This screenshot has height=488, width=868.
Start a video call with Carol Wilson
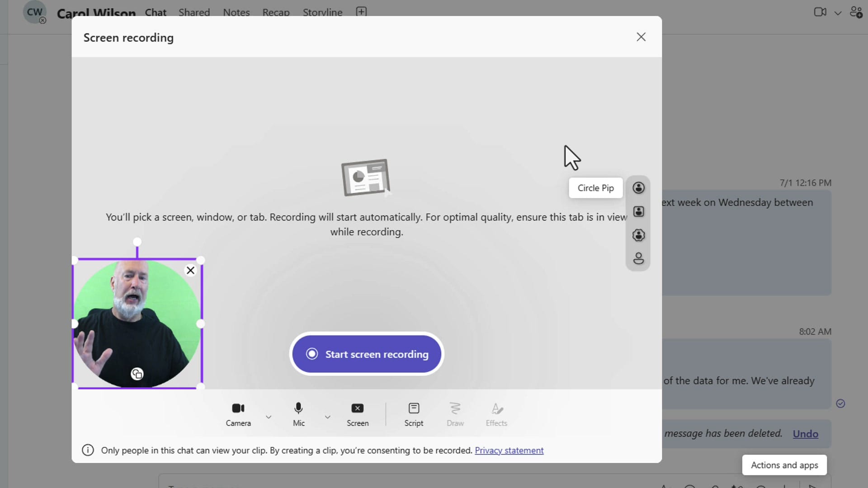click(x=820, y=12)
